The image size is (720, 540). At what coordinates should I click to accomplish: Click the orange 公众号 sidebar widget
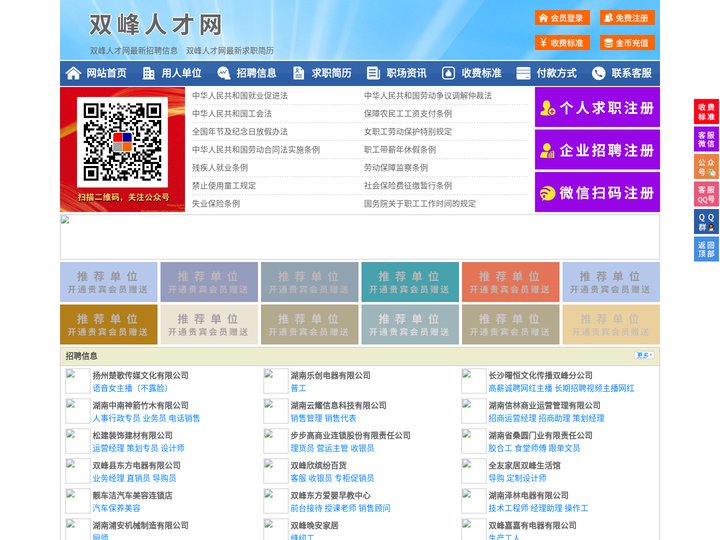pos(706,167)
